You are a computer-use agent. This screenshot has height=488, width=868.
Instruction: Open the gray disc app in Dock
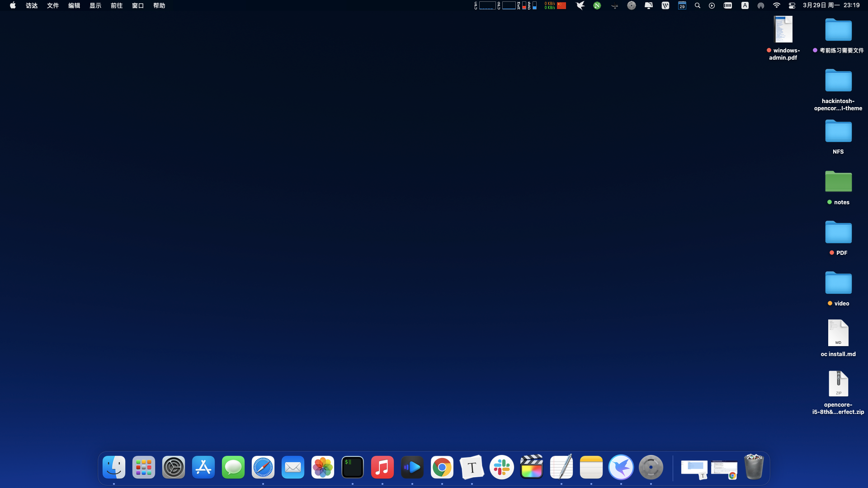pos(651,467)
